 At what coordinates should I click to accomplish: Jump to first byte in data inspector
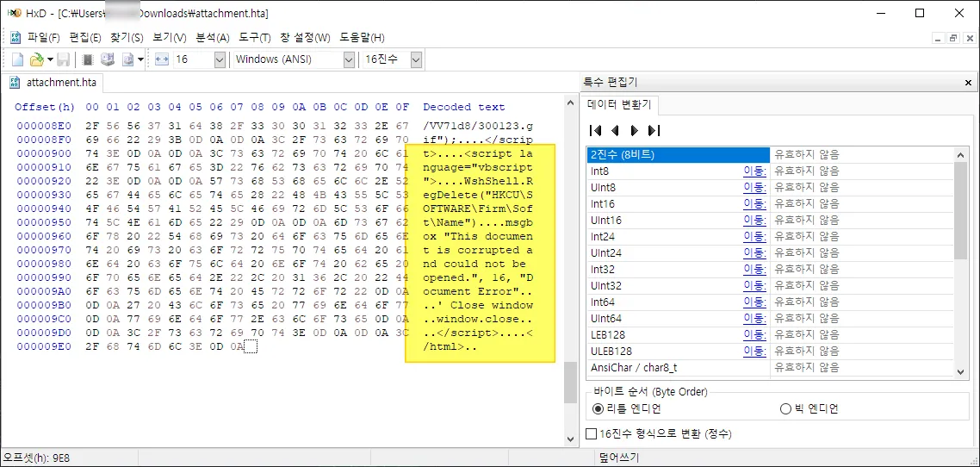click(x=596, y=131)
